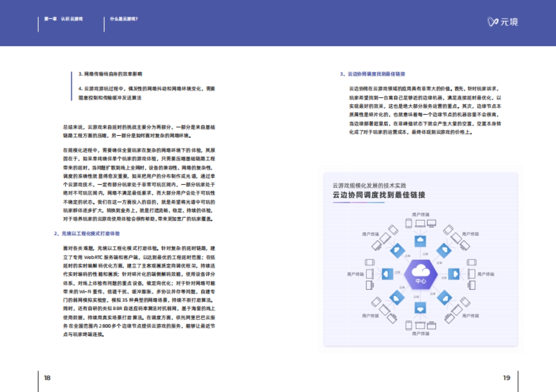Click the right-side edge node cloud icon
This screenshot has height=392, width=556.
(454, 274)
